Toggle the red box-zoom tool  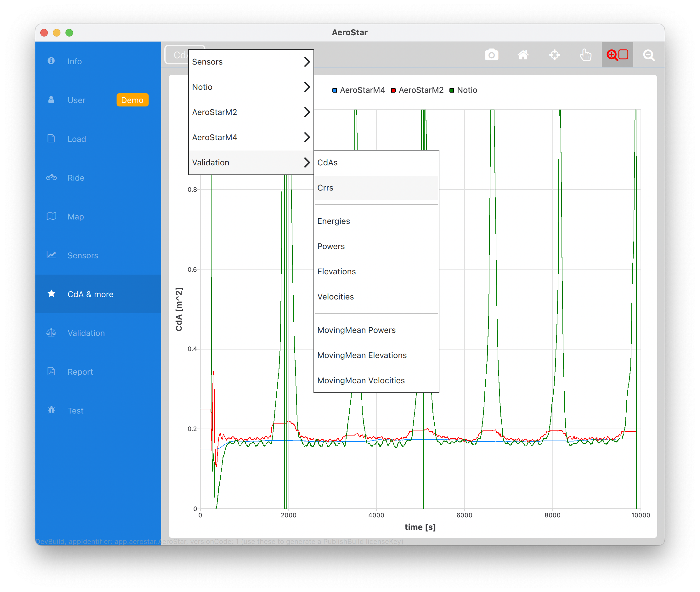[x=617, y=55]
